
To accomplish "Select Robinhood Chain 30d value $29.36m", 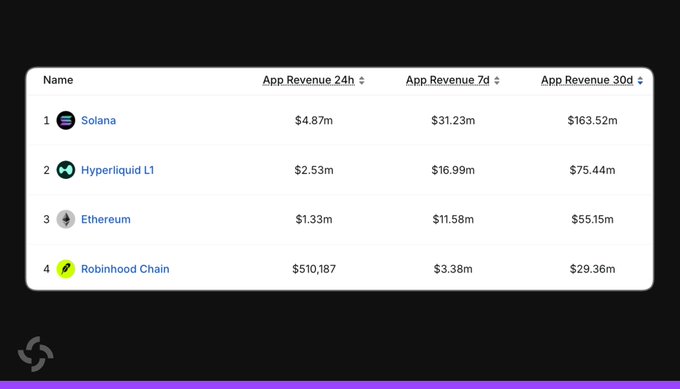I will [x=592, y=269].
